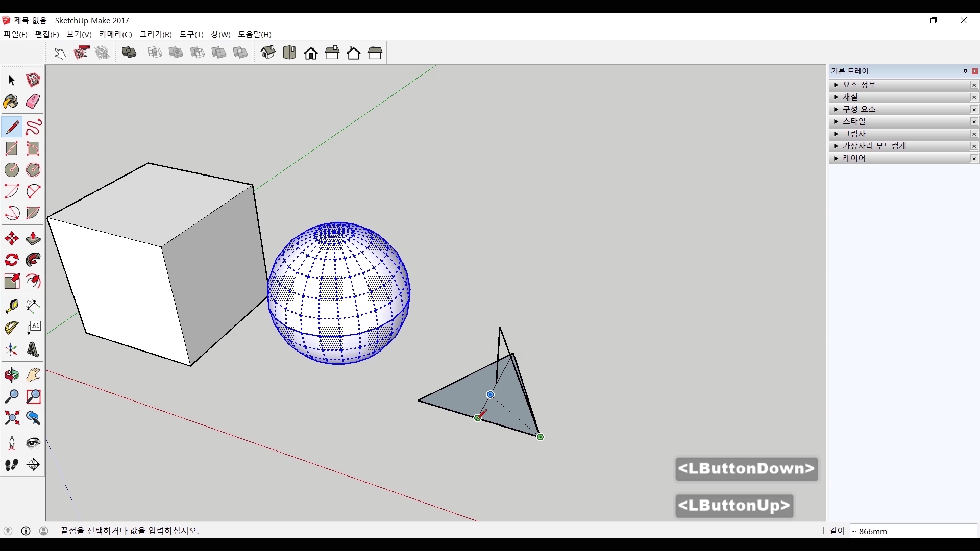Activate the Move tool
The height and width of the screenshot is (551, 980).
pos(11,239)
